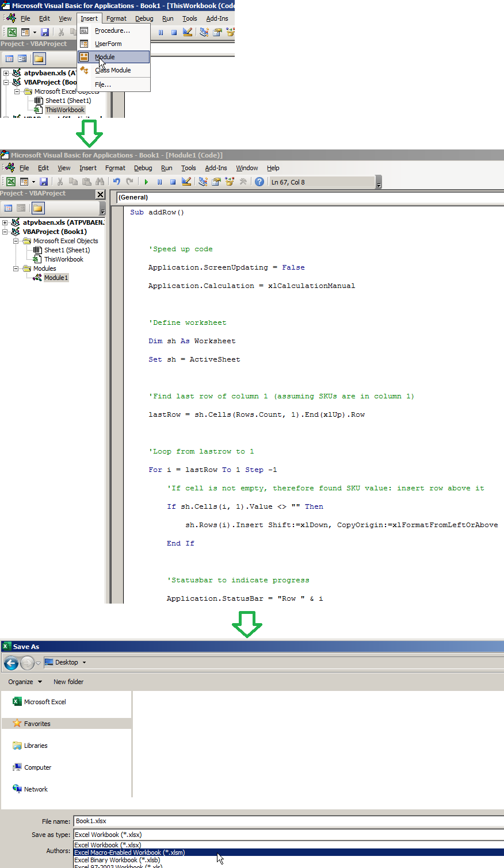Click the 'Sub addRow()' code line

[157, 212]
